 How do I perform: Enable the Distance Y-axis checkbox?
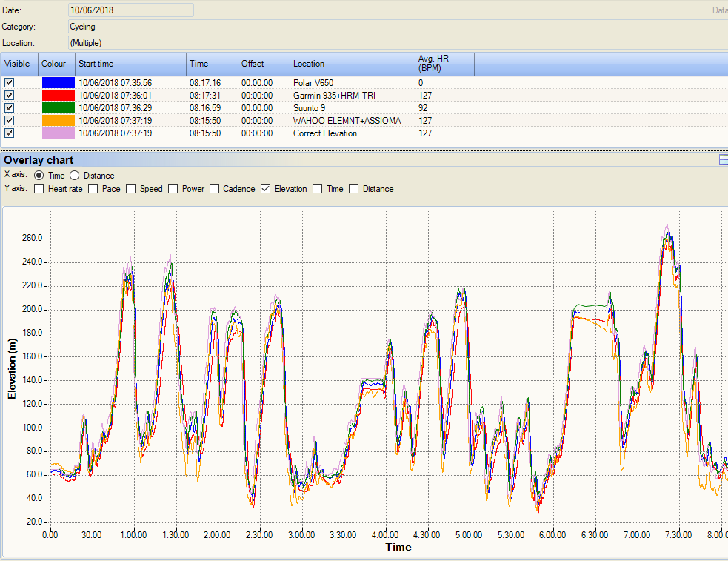tap(354, 189)
